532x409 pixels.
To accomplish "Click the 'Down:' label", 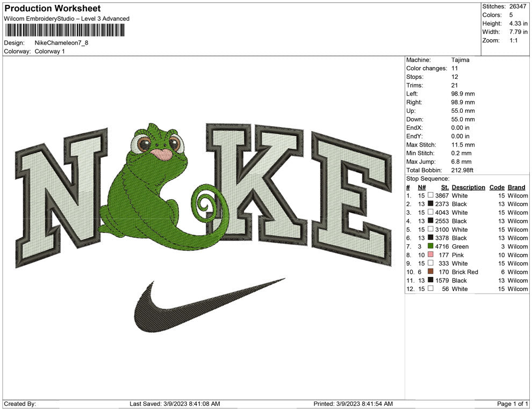I will pyautogui.click(x=415, y=119).
